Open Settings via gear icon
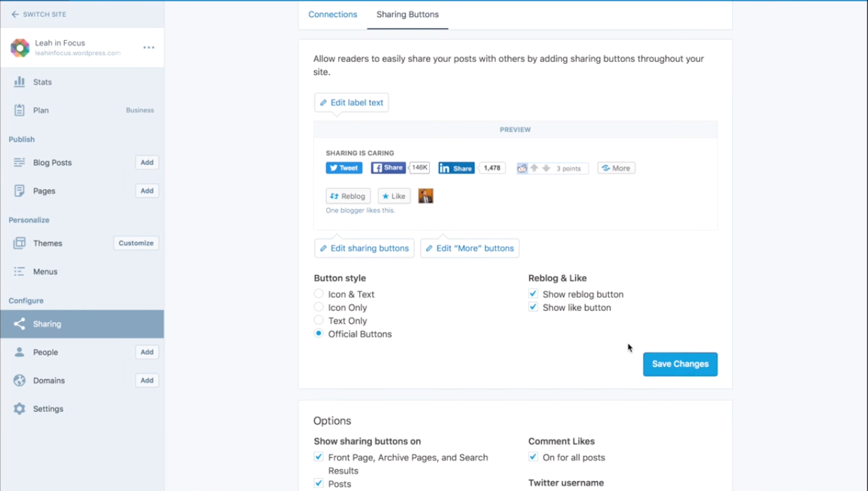The width and height of the screenshot is (868, 491). pos(19,408)
